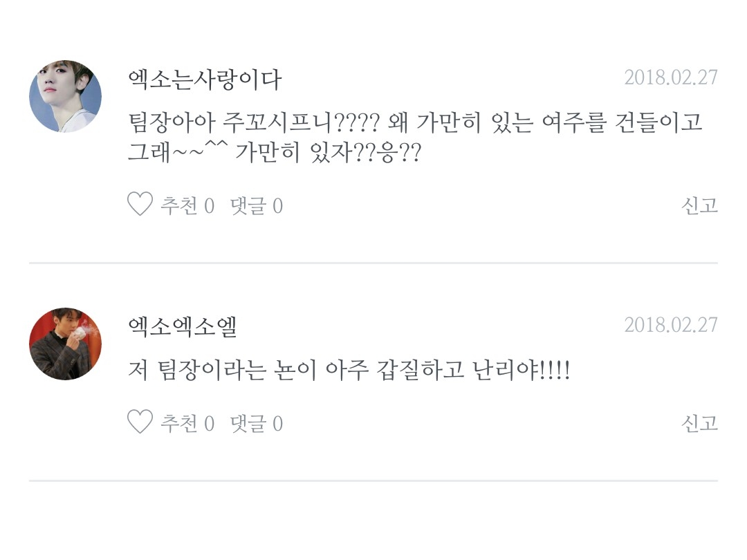Click the 2018.02.27 date on 엑소엑소엘's comment

(x=670, y=325)
